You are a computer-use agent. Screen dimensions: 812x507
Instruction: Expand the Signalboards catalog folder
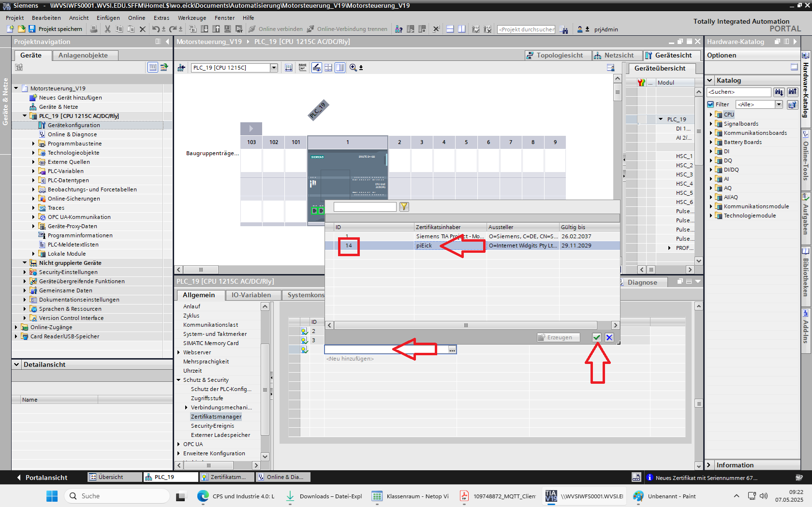(711, 124)
